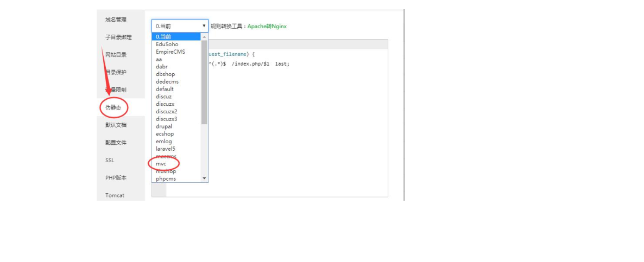The image size is (644, 262).
Task: Click the dropdown list scroll-up arrow
Action: click(x=205, y=37)
